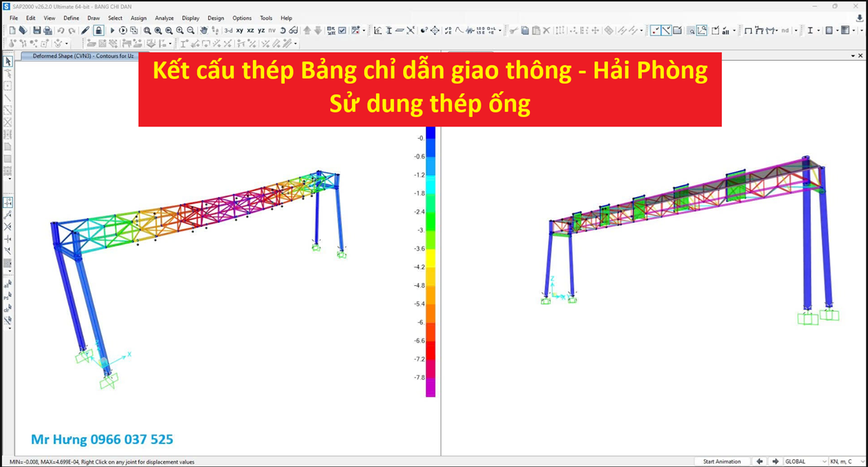Close the active view with the X
Screen dimensions: 868x467
860,56
